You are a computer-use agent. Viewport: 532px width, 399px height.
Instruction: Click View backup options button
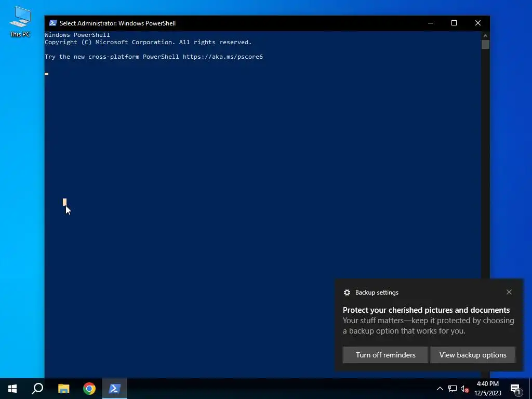click(x=473, y=355)
